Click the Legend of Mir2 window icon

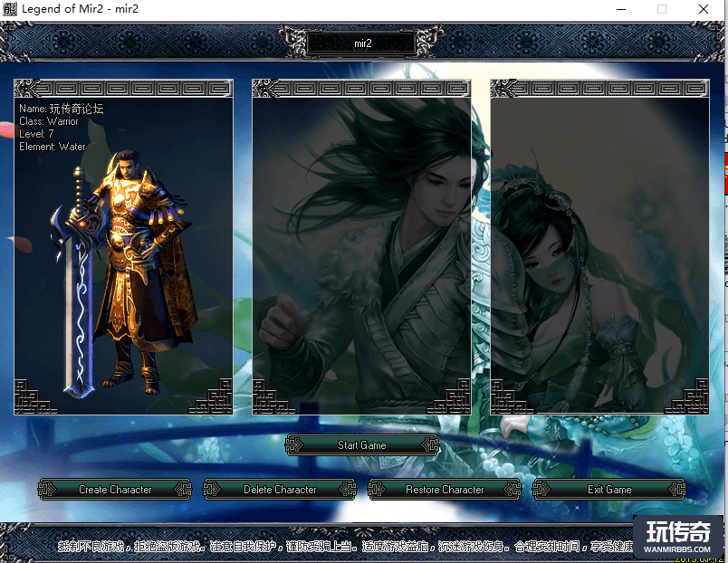pyautogui.click(x=9, y=9)
